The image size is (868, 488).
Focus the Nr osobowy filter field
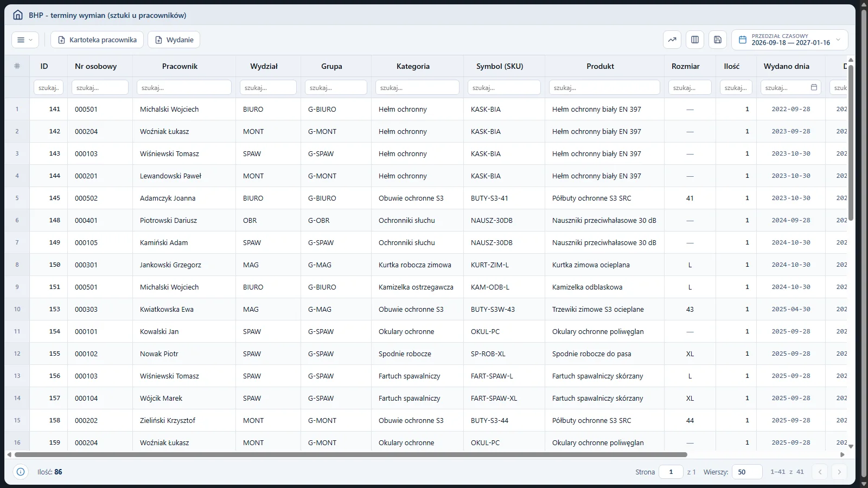point(100,87)
